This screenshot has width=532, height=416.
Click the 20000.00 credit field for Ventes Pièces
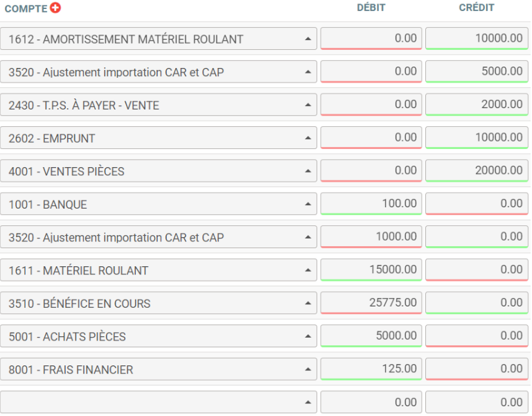pos(477,171)
